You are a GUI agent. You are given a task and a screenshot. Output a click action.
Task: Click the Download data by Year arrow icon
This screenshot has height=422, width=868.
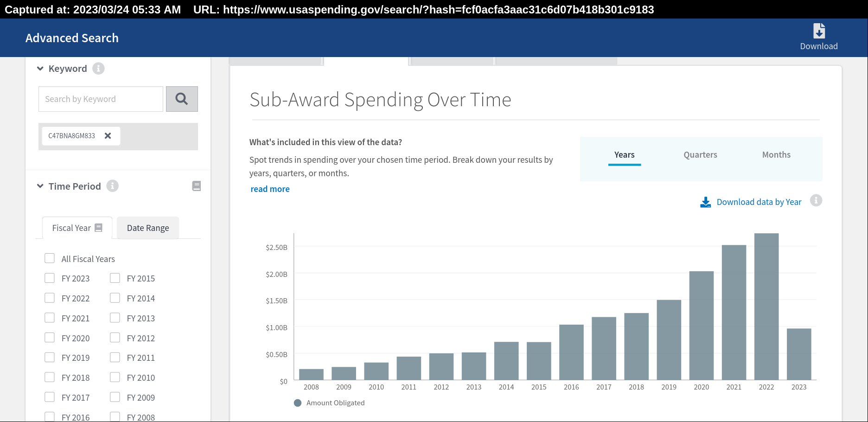pyautogui.click(x=706, y=202)
